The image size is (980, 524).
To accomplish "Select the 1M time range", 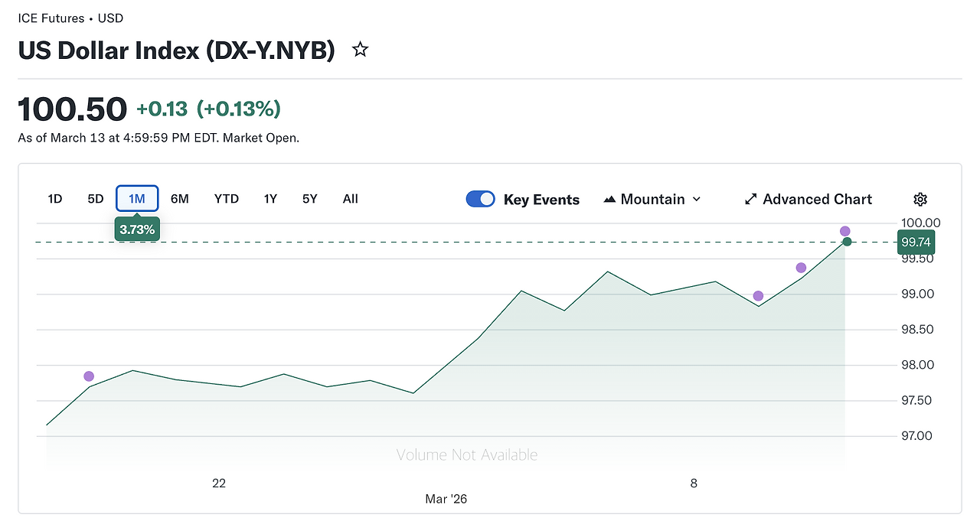I will coord(137,199).
